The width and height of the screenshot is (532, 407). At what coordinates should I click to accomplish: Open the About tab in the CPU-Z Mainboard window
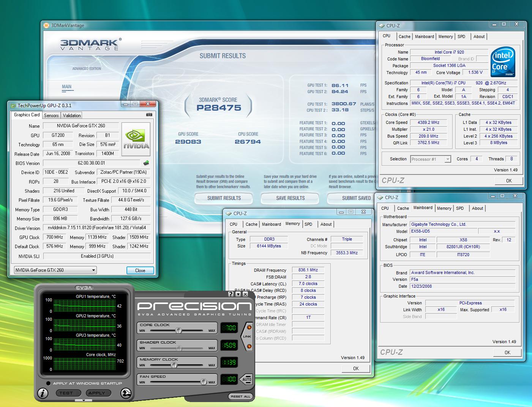[477, 208]
